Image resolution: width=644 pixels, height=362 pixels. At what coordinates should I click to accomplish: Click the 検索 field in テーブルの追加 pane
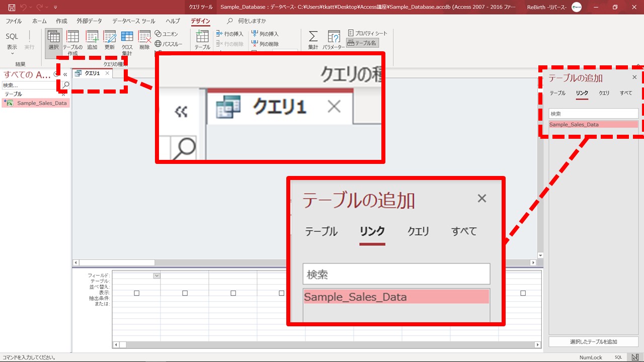click(593, 114)
